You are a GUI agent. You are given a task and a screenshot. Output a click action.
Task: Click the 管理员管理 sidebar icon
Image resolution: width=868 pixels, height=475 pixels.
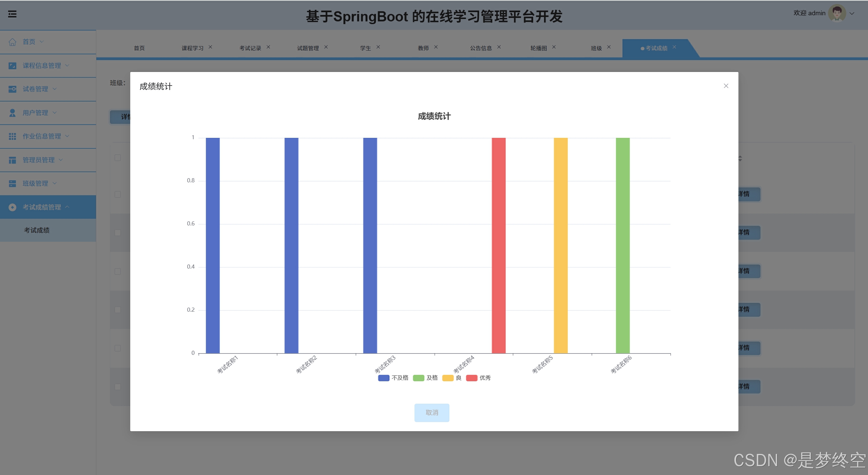click(13, 160)
